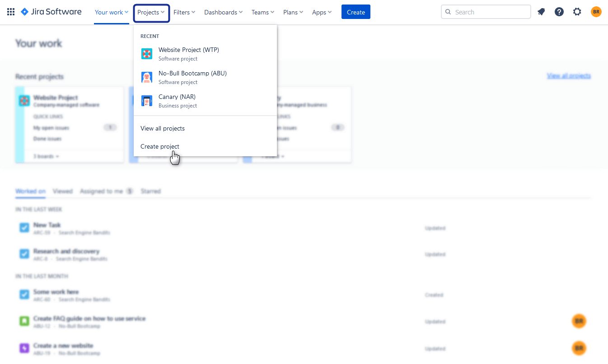Expand the Filters dropdown
Viewport: 608px width, 364px height.
coord(184,12)
